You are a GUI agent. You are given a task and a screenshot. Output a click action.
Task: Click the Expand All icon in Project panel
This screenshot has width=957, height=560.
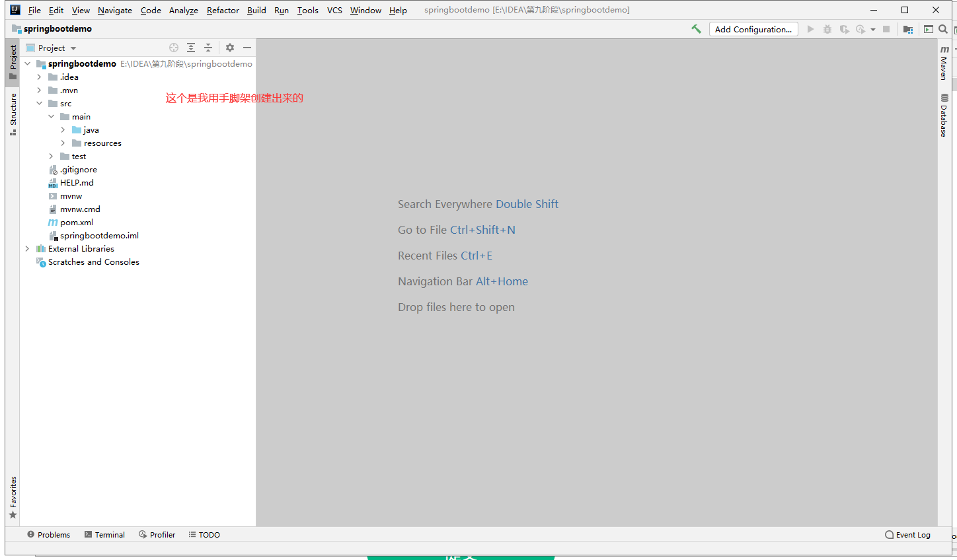pos(191,48)
